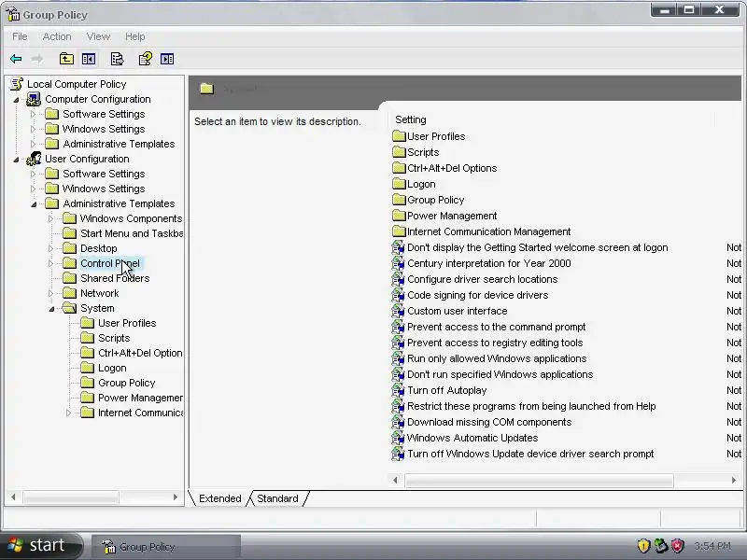This screenshot has width=747, height=560.
Task: Toggle the Show/Hide Action Pane icon
Action: (x=167, y=59)
